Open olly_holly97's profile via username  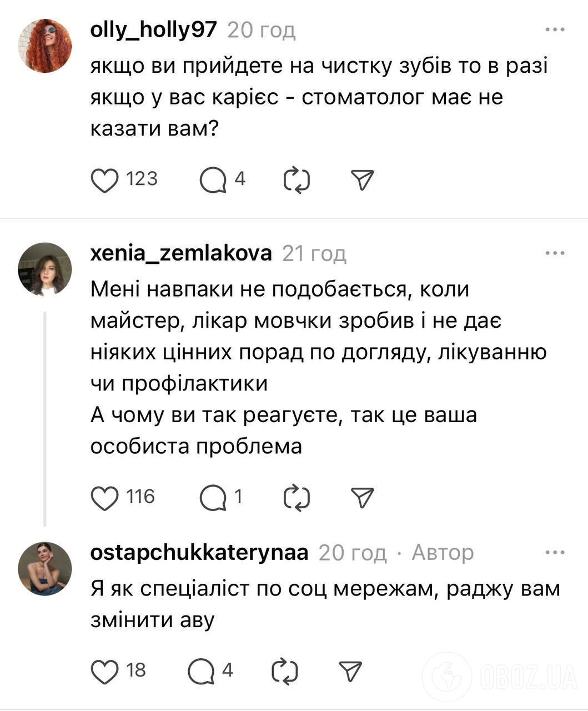tap(154, 31)
